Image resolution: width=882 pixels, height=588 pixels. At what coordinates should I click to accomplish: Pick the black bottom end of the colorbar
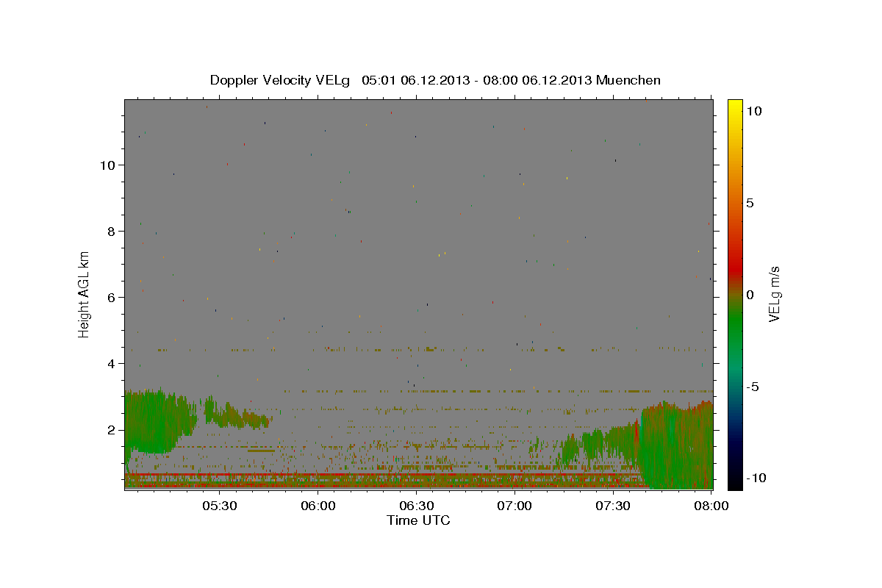(x=735, y=481)
